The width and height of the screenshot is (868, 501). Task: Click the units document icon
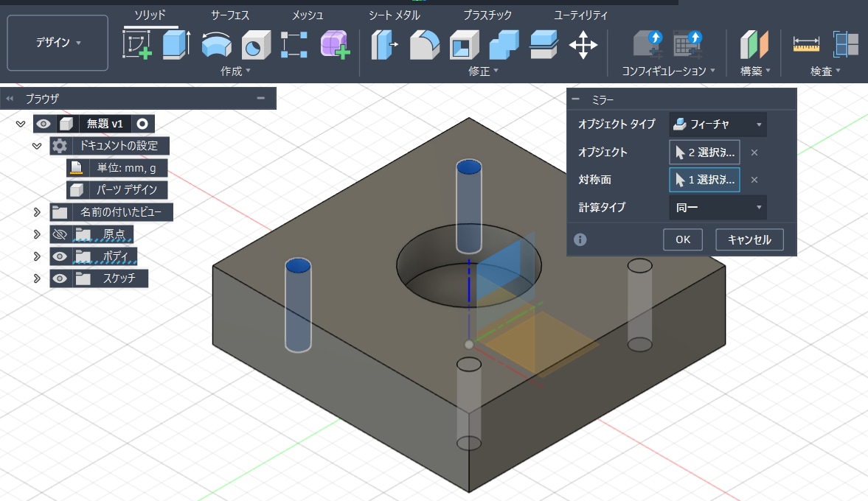[77, 167]
